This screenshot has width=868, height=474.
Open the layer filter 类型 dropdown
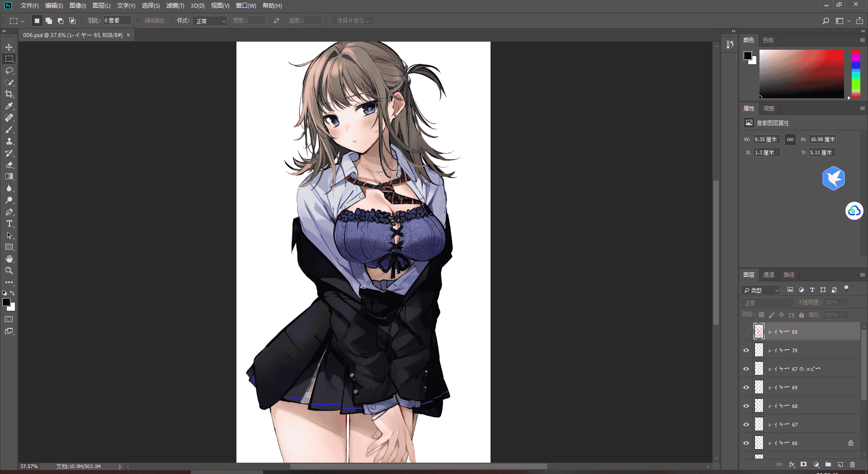point(760,290)
